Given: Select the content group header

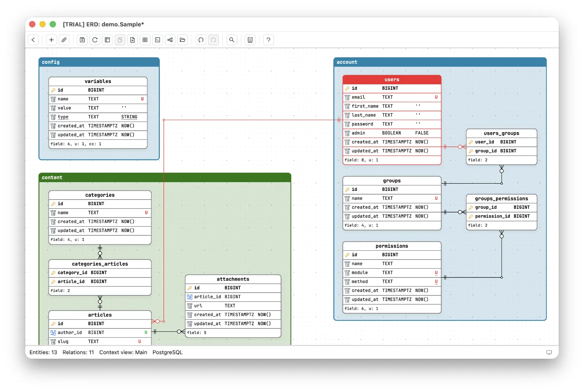Looking at the screenshot, I should (x=165, y=177).
